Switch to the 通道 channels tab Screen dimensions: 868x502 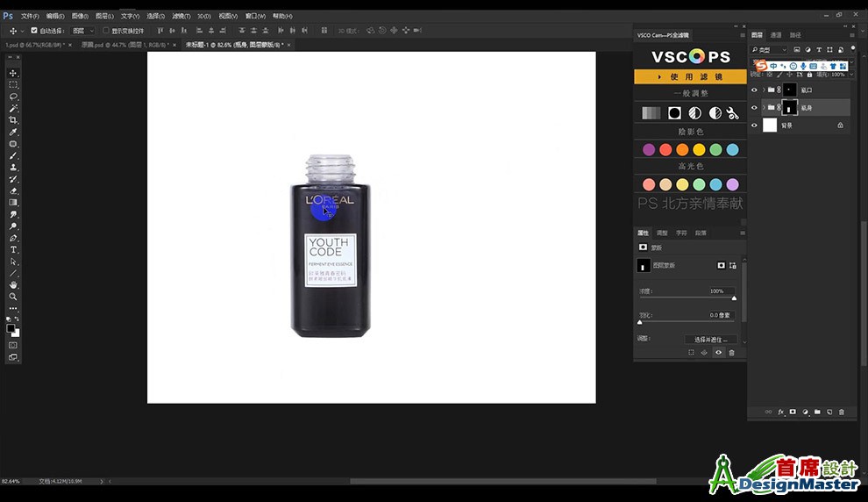[x=776, y=35]
